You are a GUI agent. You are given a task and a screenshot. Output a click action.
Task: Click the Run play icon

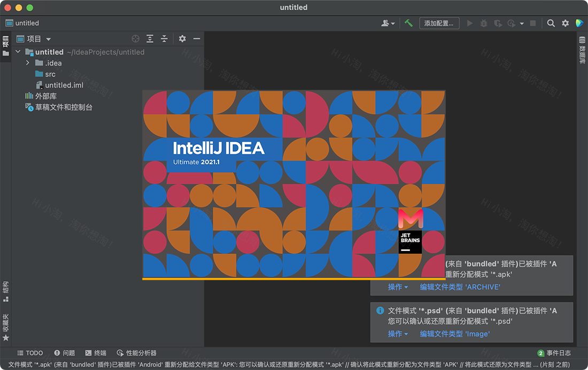469,24
